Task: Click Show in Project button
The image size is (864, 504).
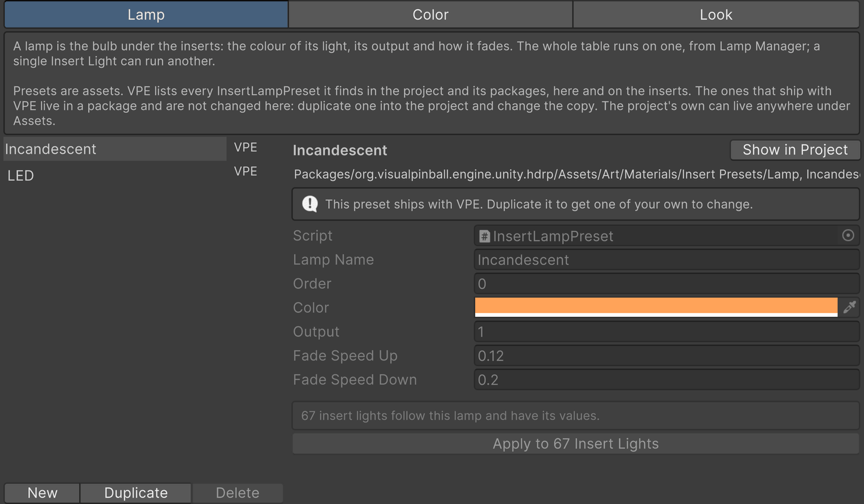Action: click(795, 150)
